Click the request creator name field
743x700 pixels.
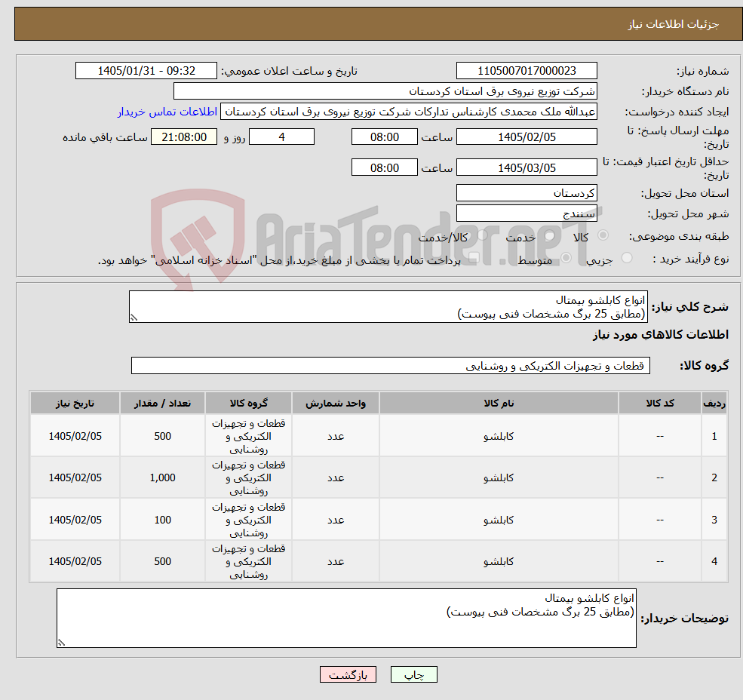pyautogui.click(x=408, y=112)
